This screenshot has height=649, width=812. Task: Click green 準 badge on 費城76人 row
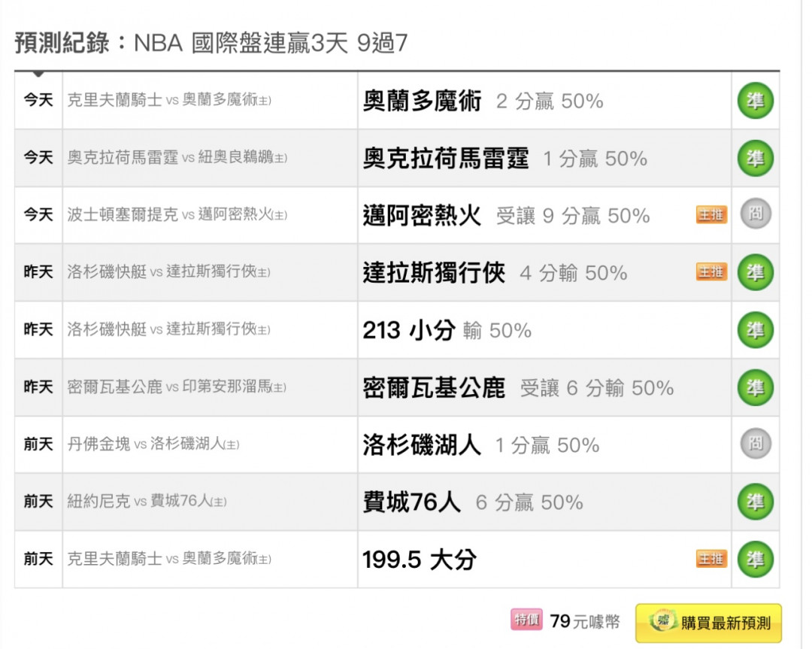click(755, 502)
